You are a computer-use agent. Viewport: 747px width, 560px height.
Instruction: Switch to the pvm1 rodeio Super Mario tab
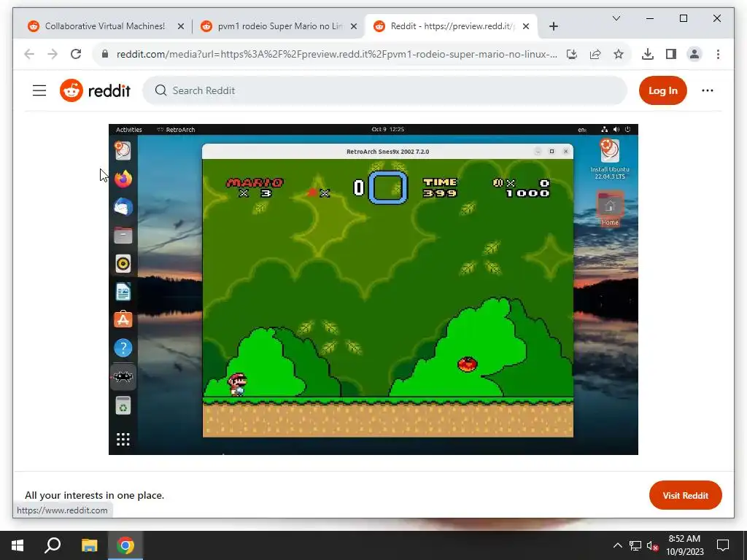tap(279, 26)
